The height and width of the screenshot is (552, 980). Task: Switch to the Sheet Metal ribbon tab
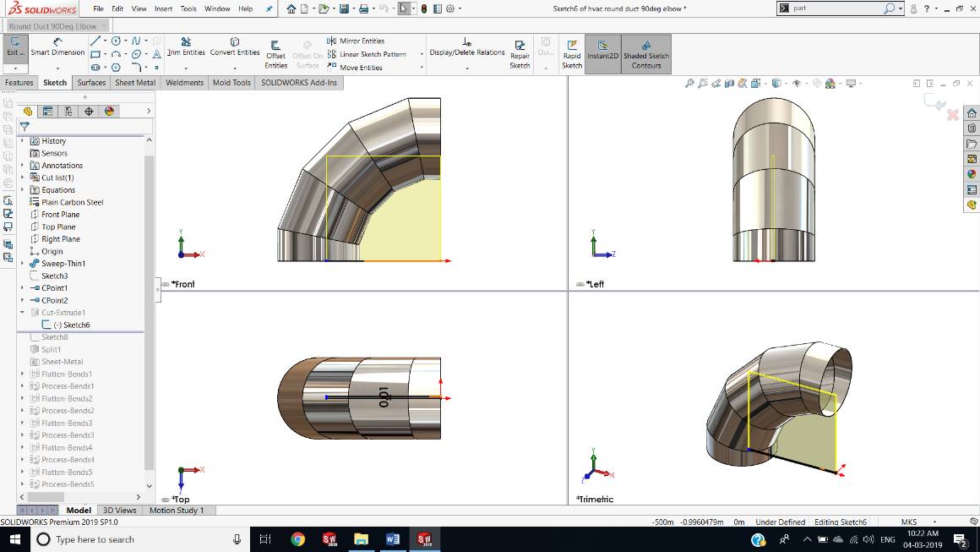tap(134, 82)
